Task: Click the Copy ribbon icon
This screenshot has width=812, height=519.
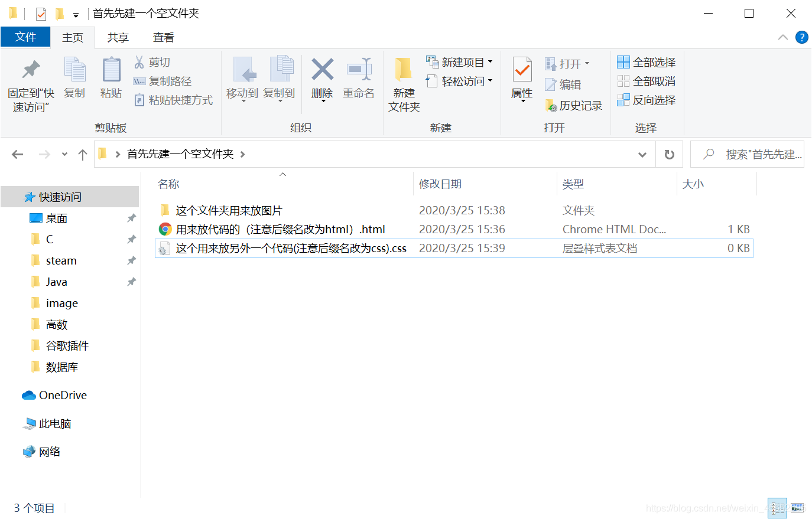Action: click(x=74, y=78)
